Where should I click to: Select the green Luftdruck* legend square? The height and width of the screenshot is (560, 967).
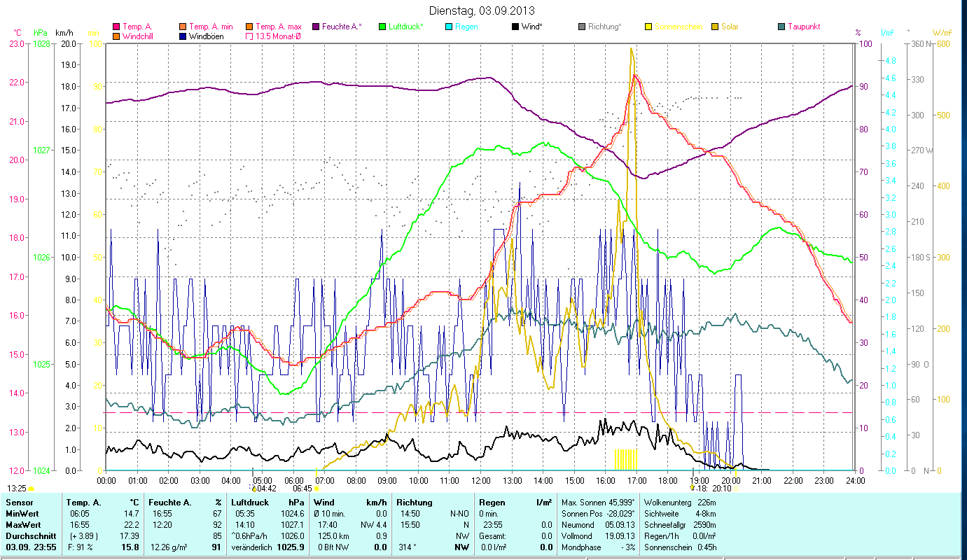[x=382, y=27]
